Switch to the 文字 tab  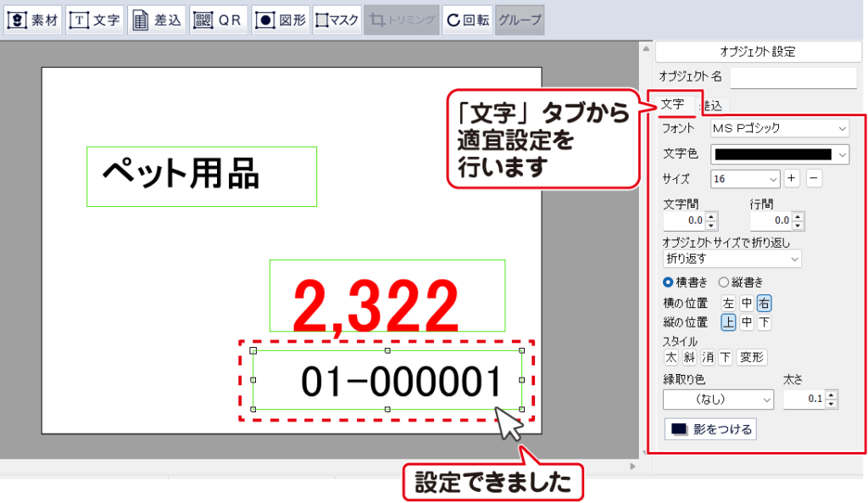tap(672, 104)
